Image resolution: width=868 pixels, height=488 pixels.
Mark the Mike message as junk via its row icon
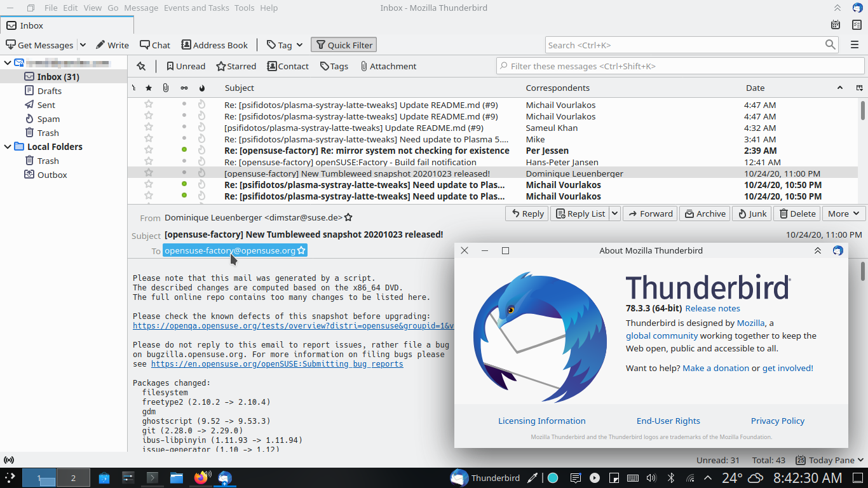pyautogui.click(x=202, y=139)
